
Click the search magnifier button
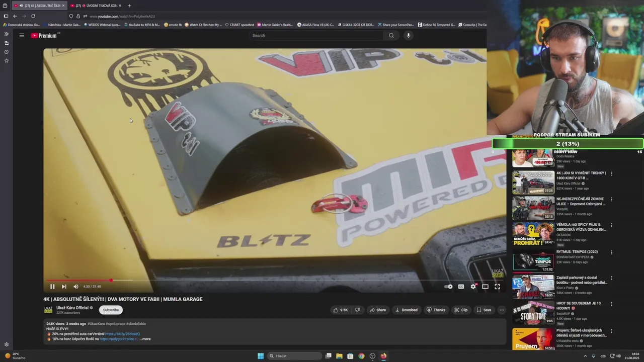(x=391, y=35)
